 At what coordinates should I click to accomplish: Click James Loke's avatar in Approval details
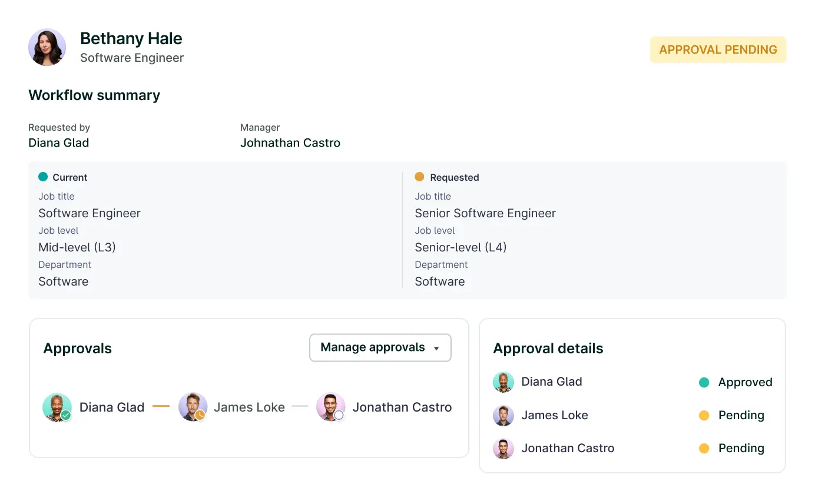pyautogui.click(x=503, y=415)
